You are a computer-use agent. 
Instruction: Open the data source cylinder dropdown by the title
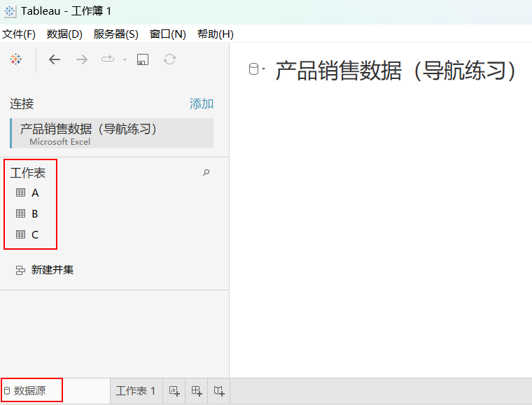point(257,69)
